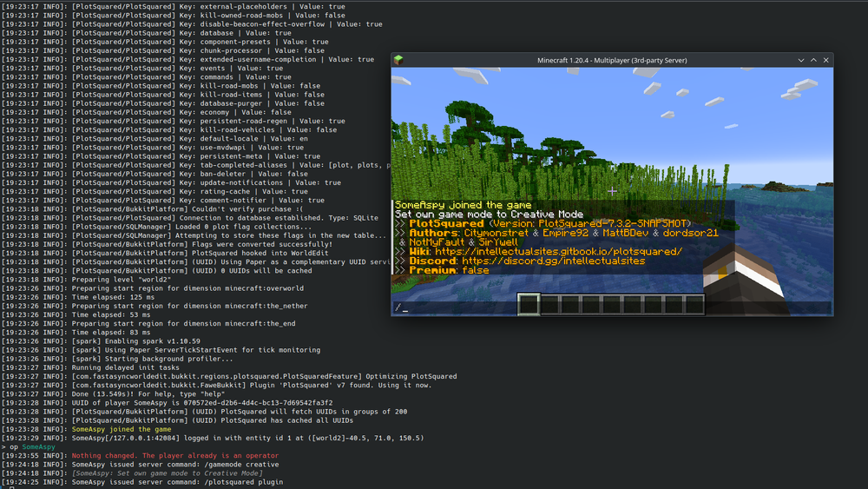This screenshot has height=489, width=868.
Task: Open the PlotSquared wiki gitbook link
Action: pos(564,251)
